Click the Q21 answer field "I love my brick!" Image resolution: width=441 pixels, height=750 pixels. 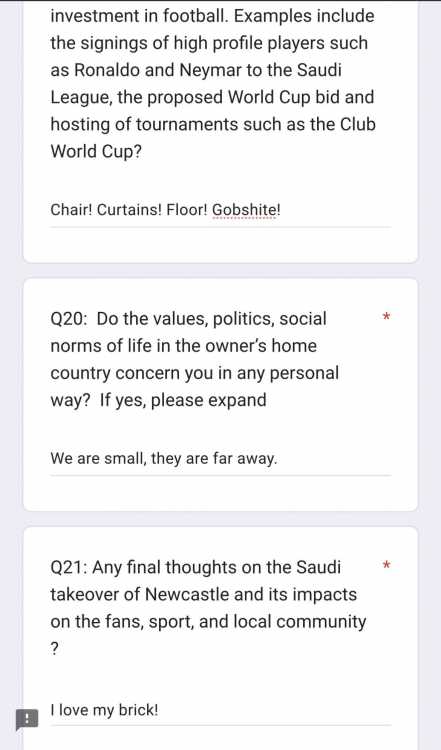[x=220, y=710]
